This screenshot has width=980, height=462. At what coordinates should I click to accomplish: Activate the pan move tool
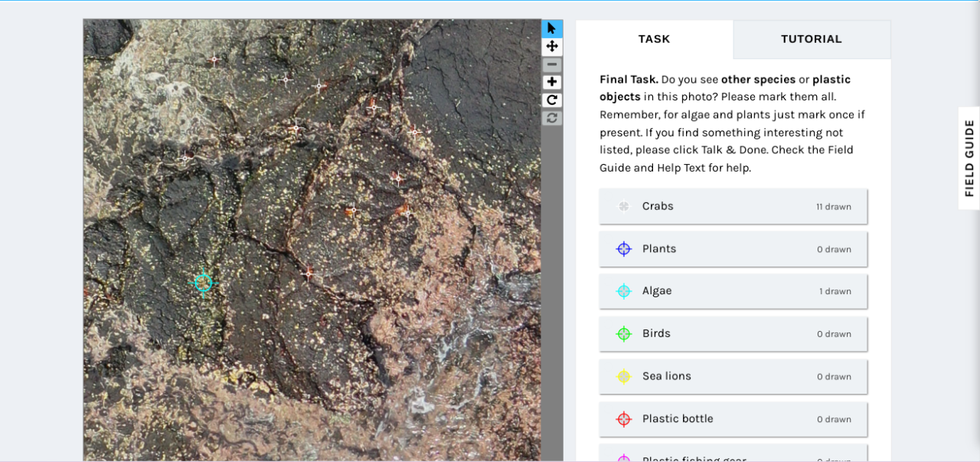(x=552, y=47)
